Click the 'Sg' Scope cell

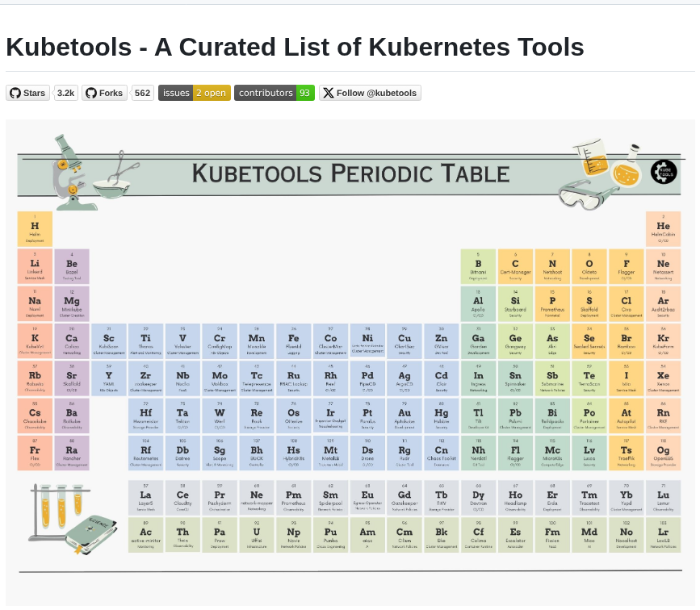(220, 453)
